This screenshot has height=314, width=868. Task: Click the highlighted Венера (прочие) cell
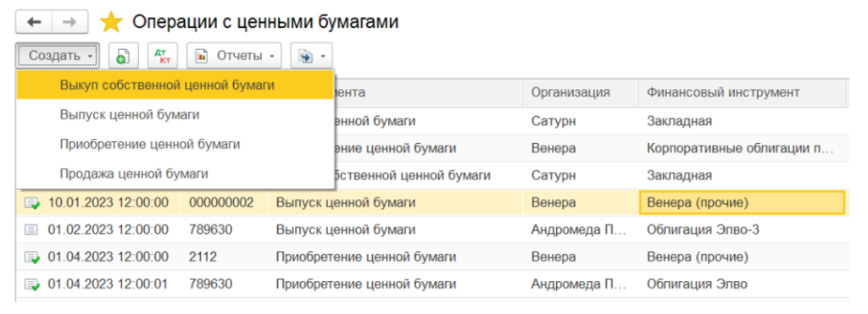[x=742, y=203]
